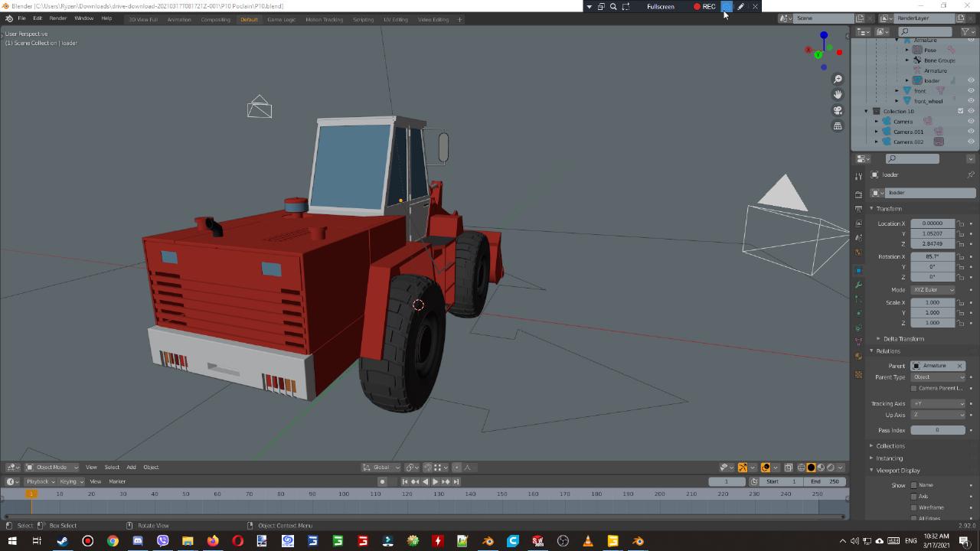
Task: Open the File menu
Action: (x=21, y=18)
